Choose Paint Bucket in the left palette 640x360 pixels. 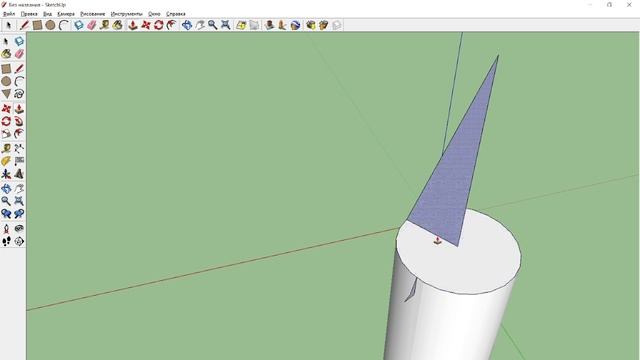(x=6, y=54)
